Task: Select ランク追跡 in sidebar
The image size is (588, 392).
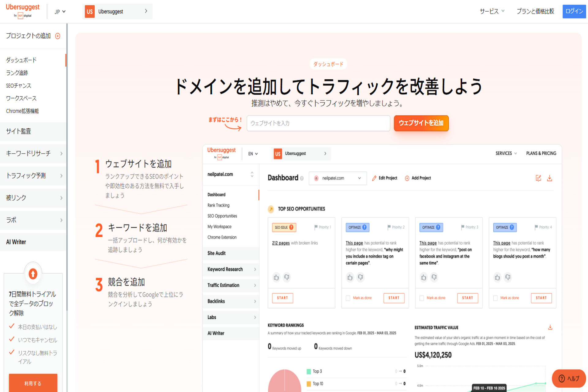Action: [x=17, y=73]
